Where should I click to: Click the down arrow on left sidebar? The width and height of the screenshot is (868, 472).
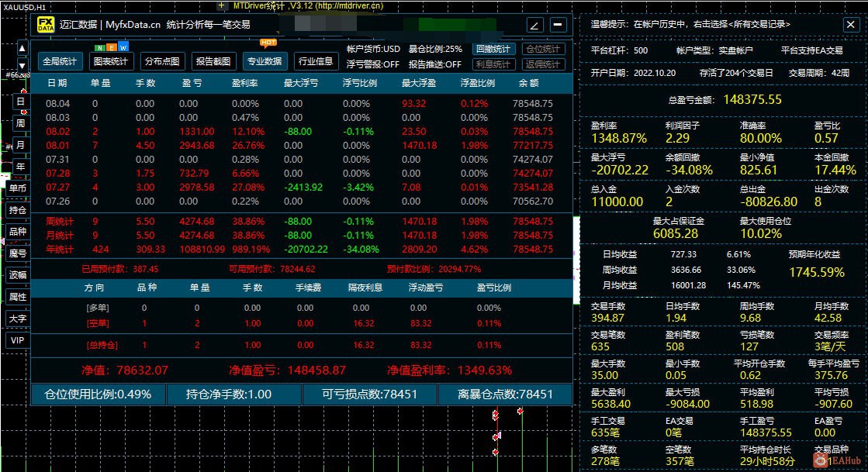pyautogui.click(x=22, y=66)
